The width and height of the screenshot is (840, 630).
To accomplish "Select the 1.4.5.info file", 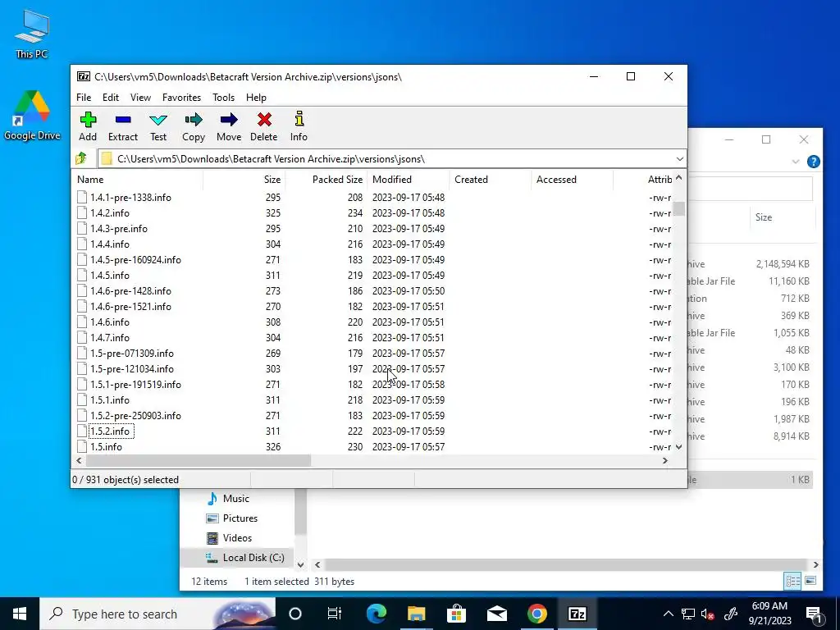I will [110, 275].
